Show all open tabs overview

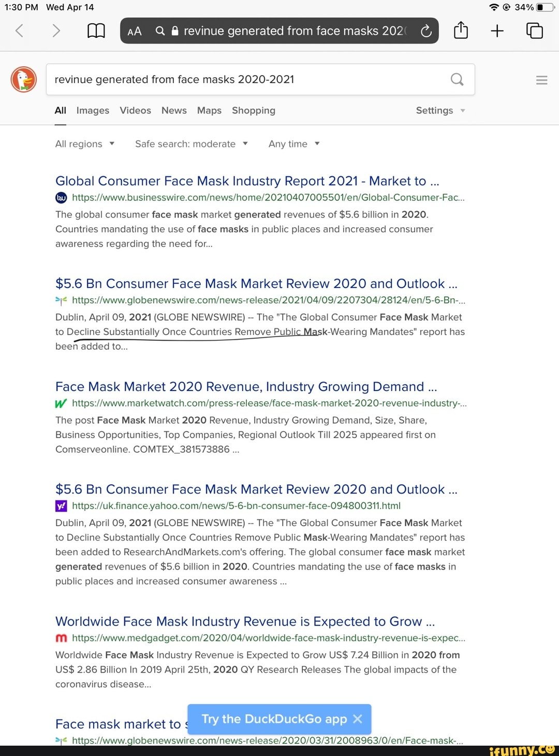coord(534,31)
